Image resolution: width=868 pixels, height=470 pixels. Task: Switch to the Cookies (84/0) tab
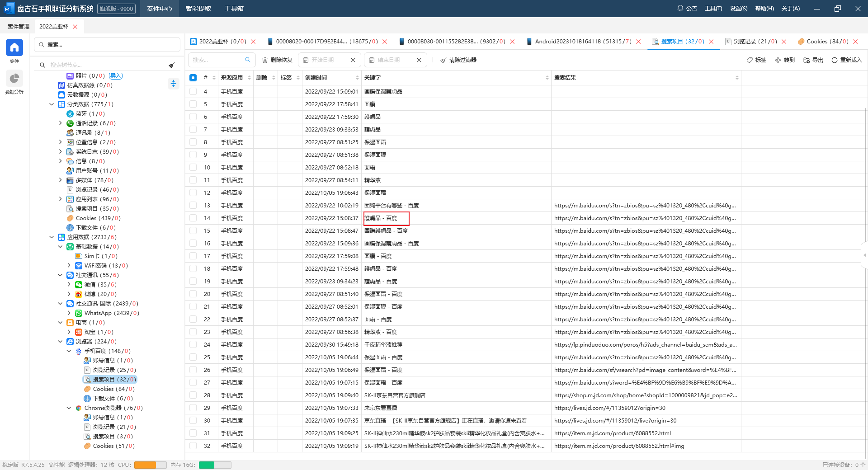click(x=823, y=42)
